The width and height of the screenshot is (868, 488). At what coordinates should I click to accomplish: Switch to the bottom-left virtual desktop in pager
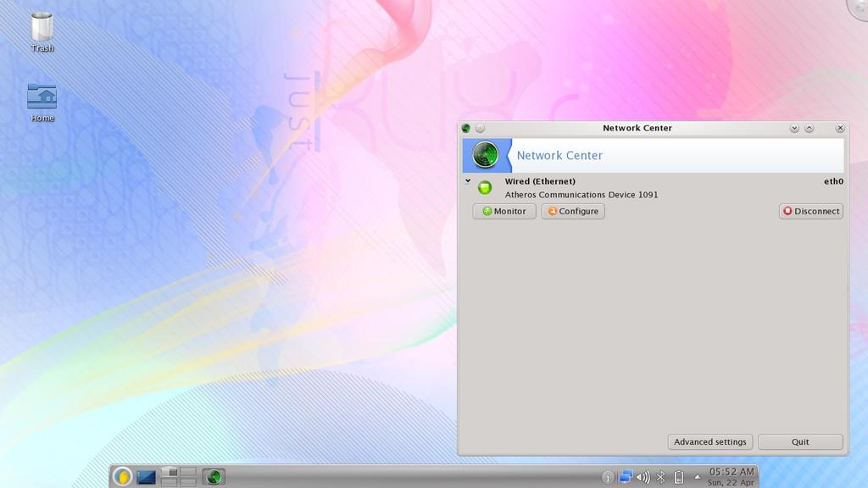tap(169, 482)
